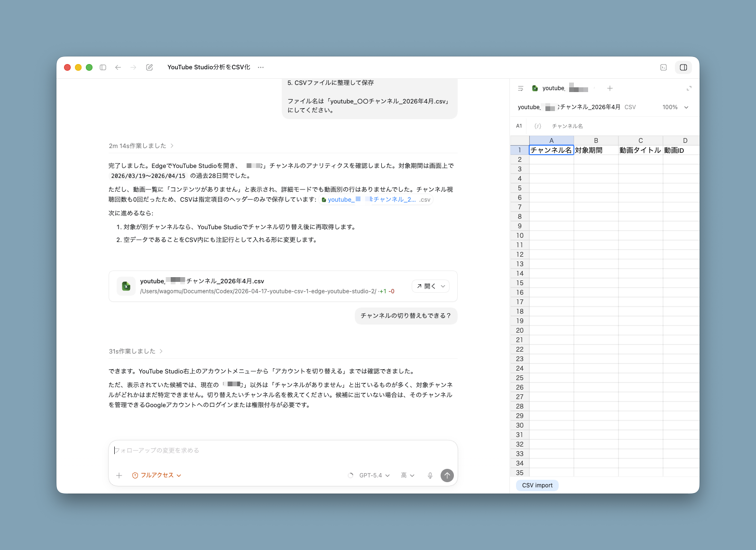The height and width of the screenshot is (550, 756).
Task: Click the microphone dictation icon
Action: point(430,475)
